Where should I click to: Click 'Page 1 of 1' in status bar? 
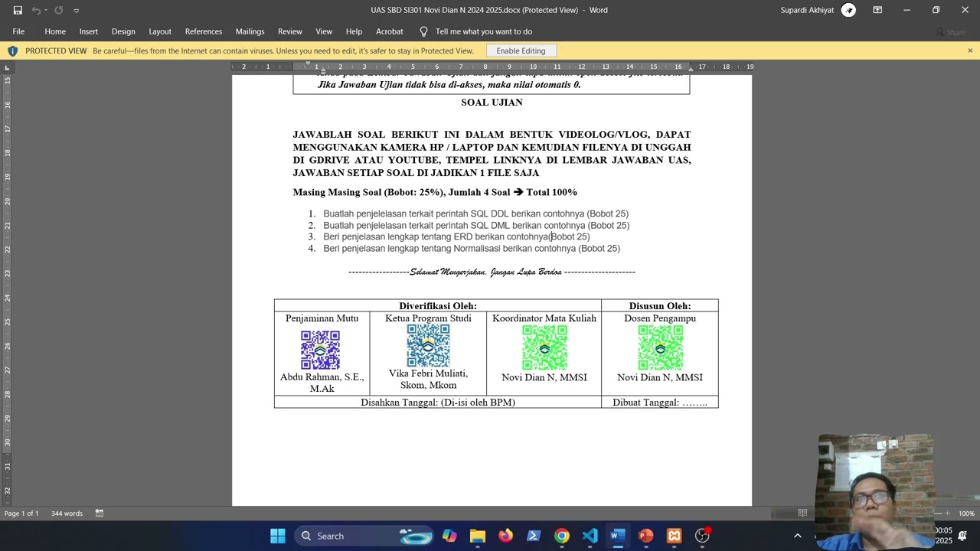(x=21, y=514)
